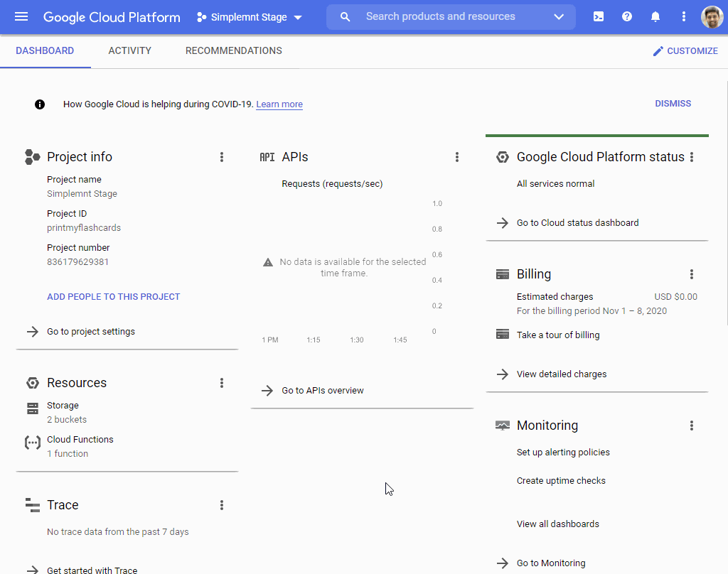This screenshot has width=728, height=574.
Task: Click Take a tour of billing
Action: tap(557, 335)
